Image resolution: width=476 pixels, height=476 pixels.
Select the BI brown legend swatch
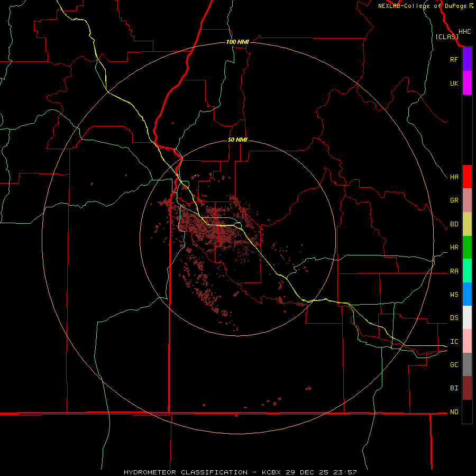[467, 388]
